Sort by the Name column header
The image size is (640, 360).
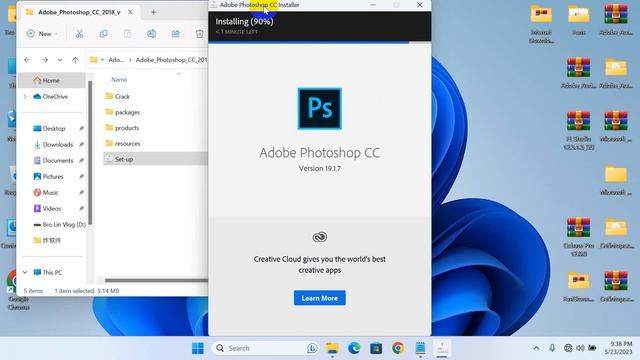pos(119,80)
